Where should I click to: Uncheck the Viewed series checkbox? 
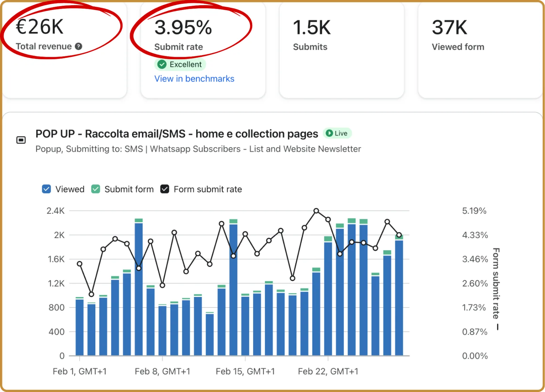pyautogui.click(x=46, y=189)
